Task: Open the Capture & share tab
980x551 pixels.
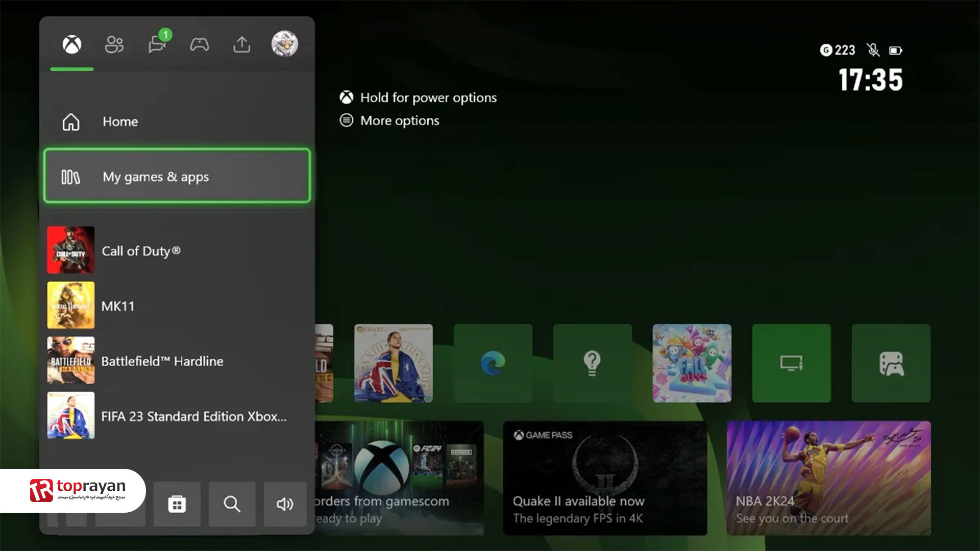Action: [242, 45]
